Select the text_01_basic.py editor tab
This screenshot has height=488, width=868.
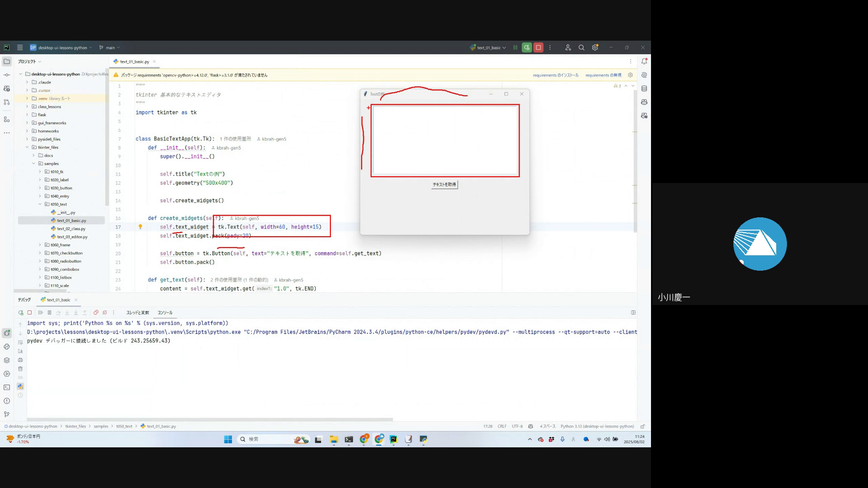tap(134, 61)
